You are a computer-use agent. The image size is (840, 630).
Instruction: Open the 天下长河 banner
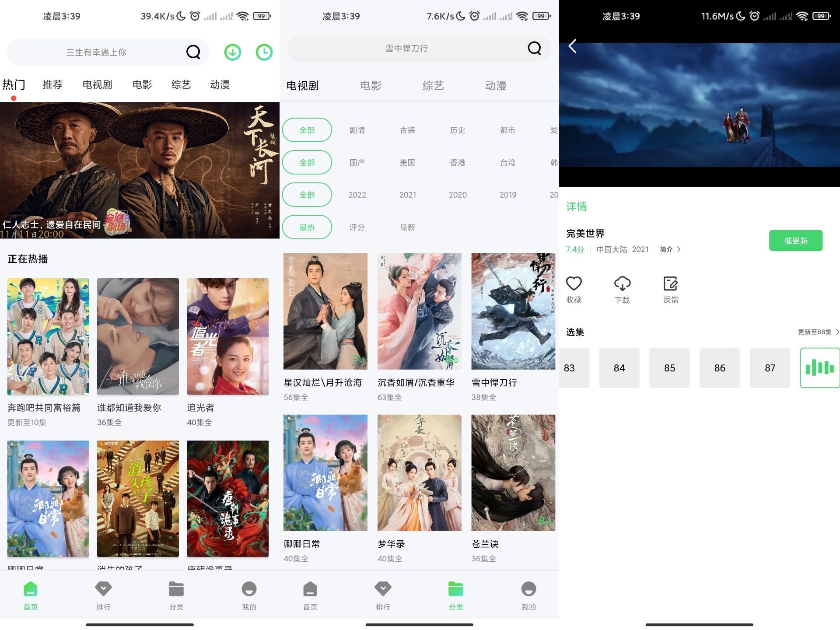[140, 170]
